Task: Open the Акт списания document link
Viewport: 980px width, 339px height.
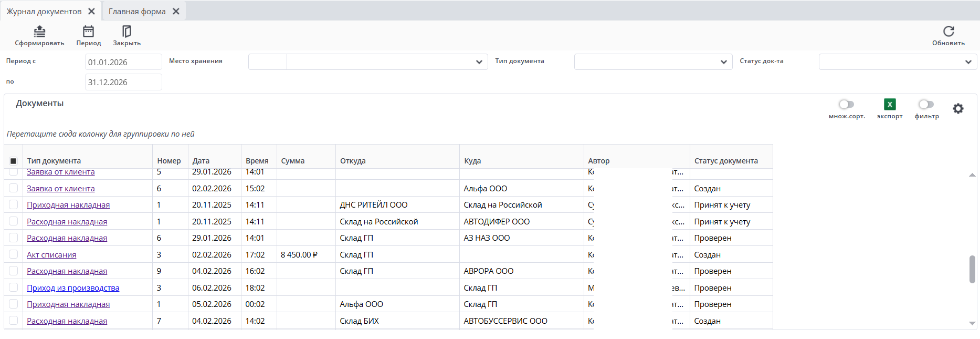Action: (51, 255)
